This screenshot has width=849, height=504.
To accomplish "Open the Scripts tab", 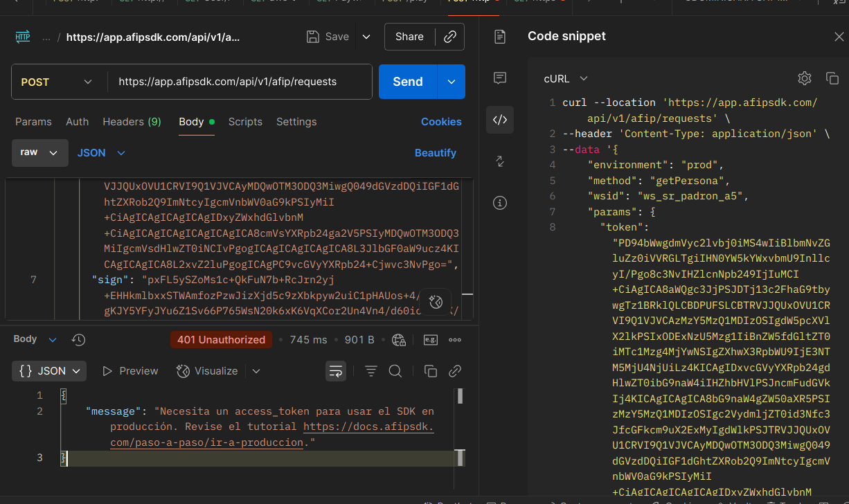I will [245, 122].
